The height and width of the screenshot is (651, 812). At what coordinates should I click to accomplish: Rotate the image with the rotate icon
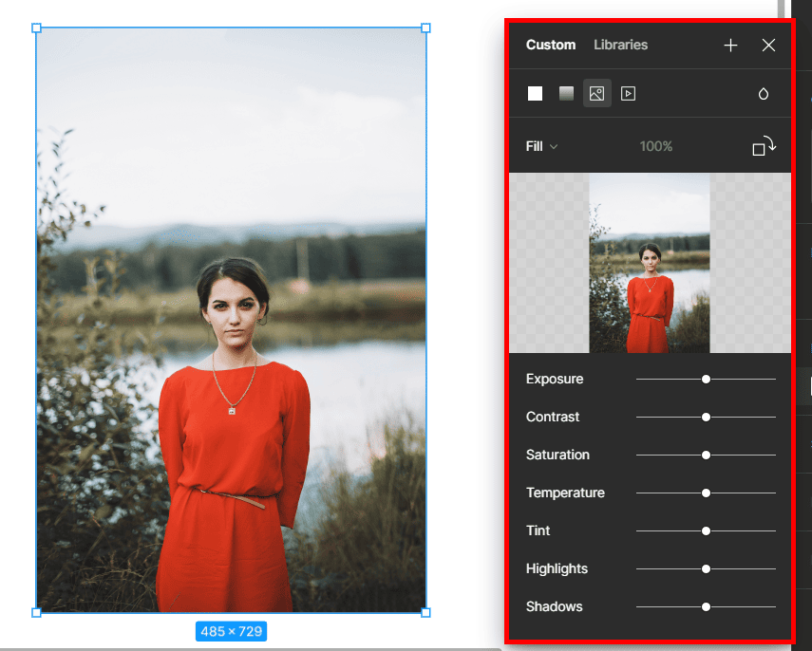pyautogui.click(x=764, y=146)
